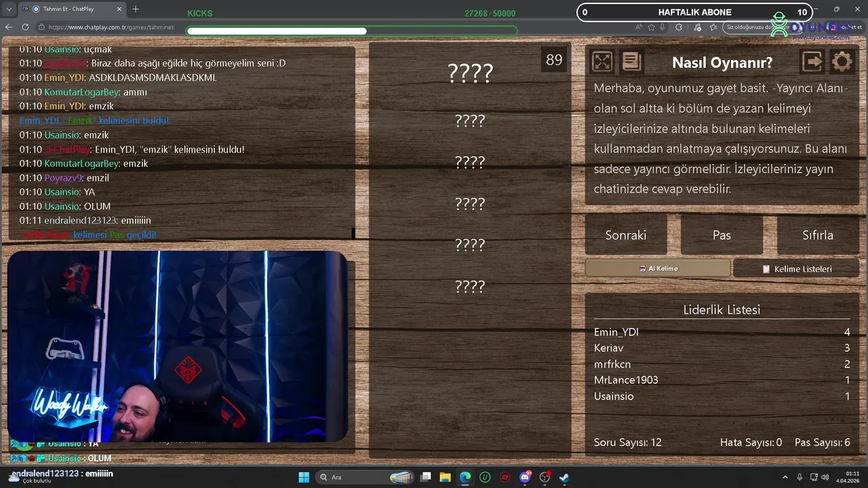Click mrfrkcn in the leaderboard
The image size is (868, 488).
(612, 364)
